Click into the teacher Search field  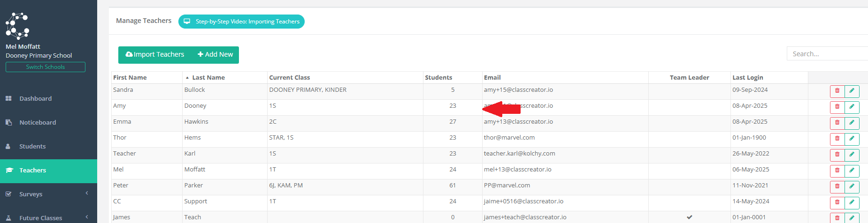827,53
